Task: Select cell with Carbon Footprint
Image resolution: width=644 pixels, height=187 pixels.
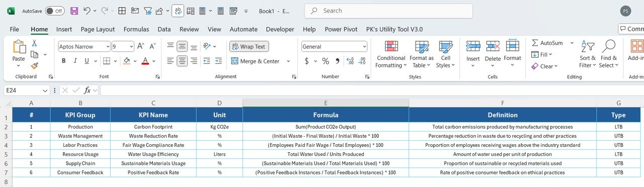Action: [153, 127]
